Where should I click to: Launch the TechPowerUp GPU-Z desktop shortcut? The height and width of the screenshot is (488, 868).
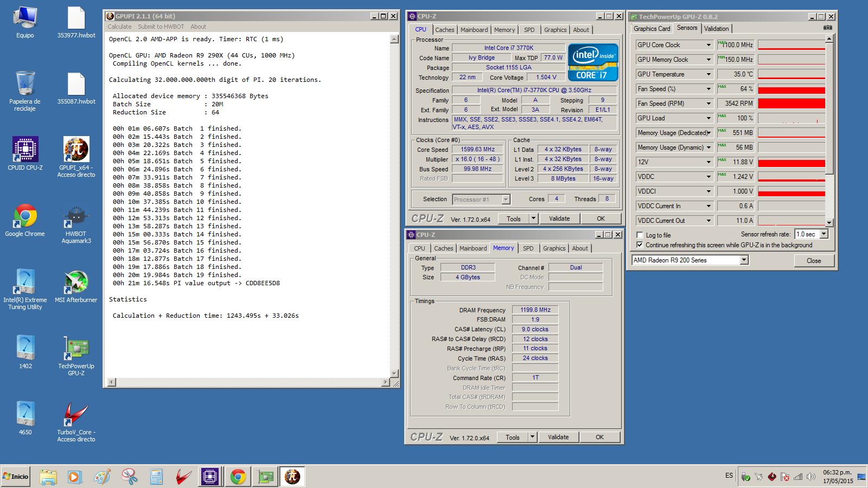pos(76,356)
